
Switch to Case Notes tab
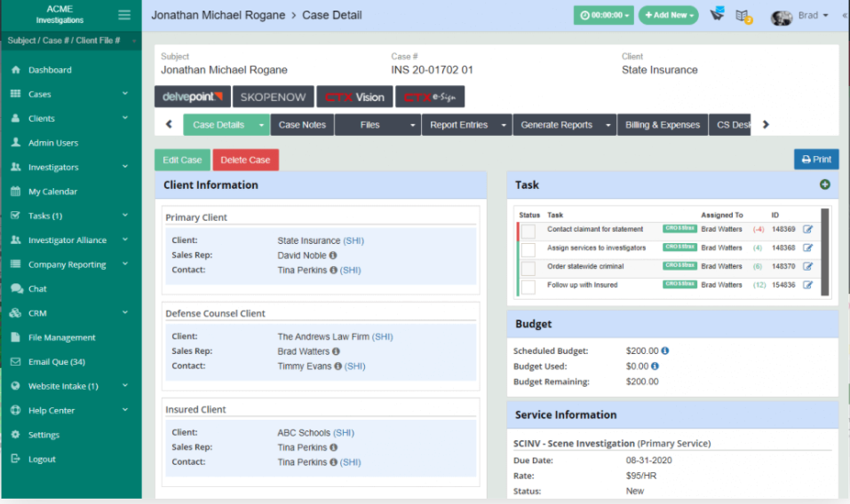[302, 125]
